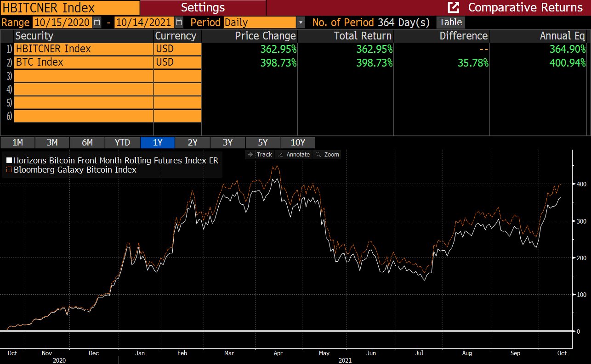Expand the Period dropdown arrow
This screenshot has width=591, height=364.
pos(301,22)
